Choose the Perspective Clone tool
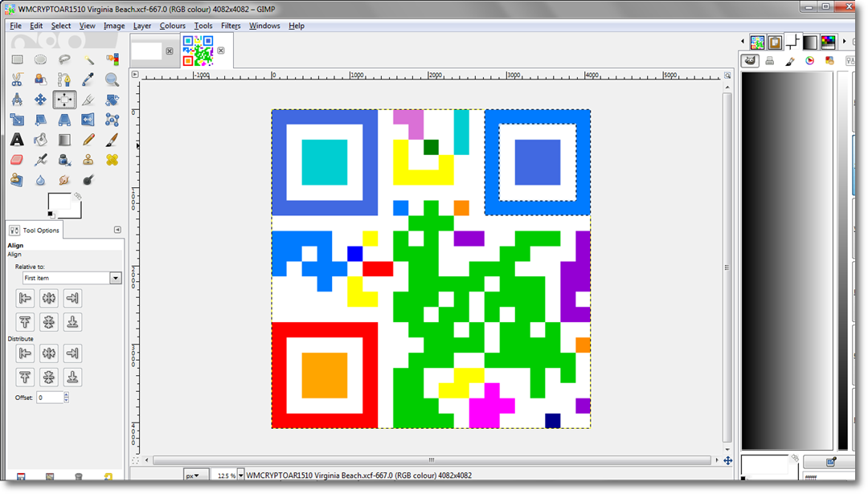Screen dimensions: 868x494 (x=17, y=180)
